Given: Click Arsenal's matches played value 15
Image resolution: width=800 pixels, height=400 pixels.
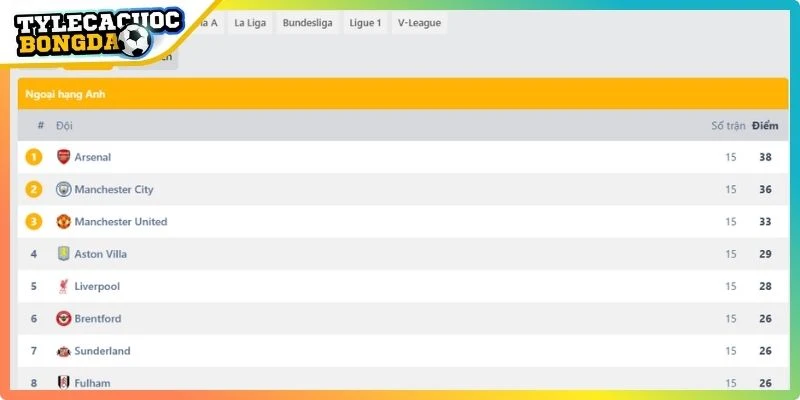Looking at the screenshot, I should [x=731, y=157].
